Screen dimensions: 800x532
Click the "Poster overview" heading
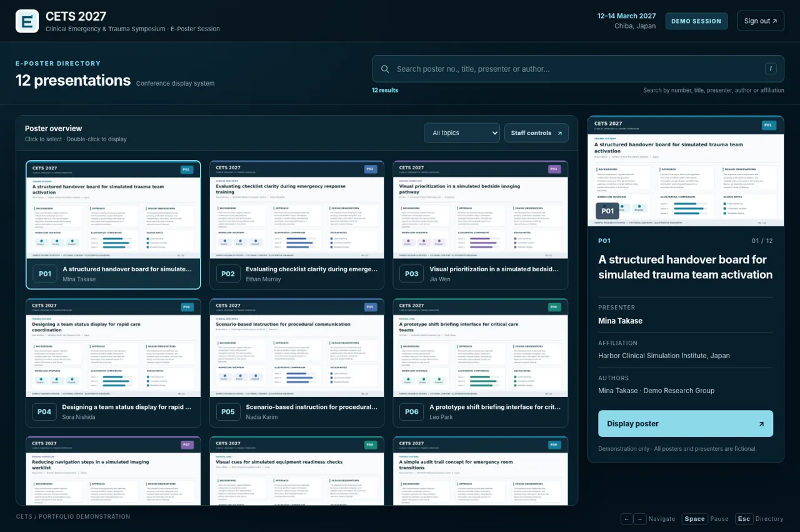[54, 128]
